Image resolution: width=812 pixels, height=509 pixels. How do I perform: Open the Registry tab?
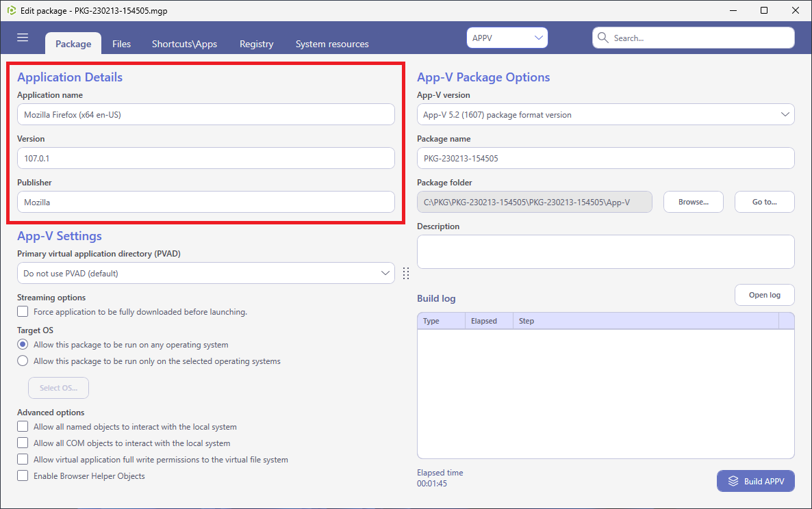(x=256, y=44)
